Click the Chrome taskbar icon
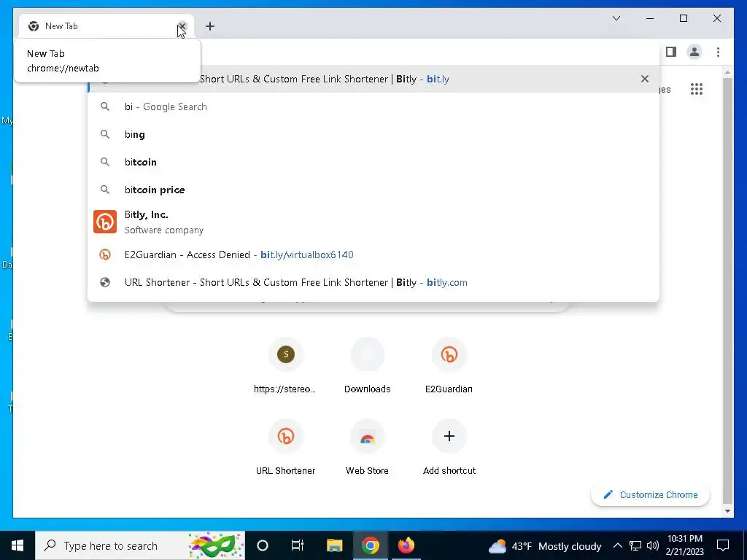The width and height of the screenshot is (747, 560). 370,545
